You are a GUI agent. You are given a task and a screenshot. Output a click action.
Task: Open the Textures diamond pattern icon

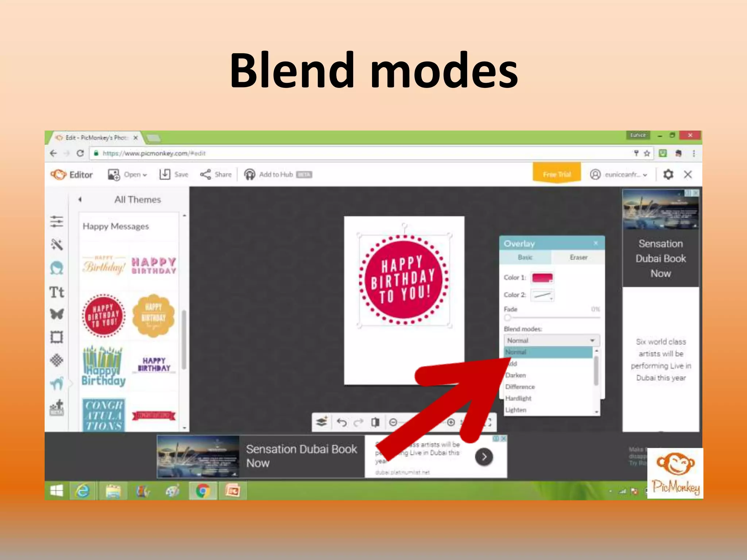(57, 360)
